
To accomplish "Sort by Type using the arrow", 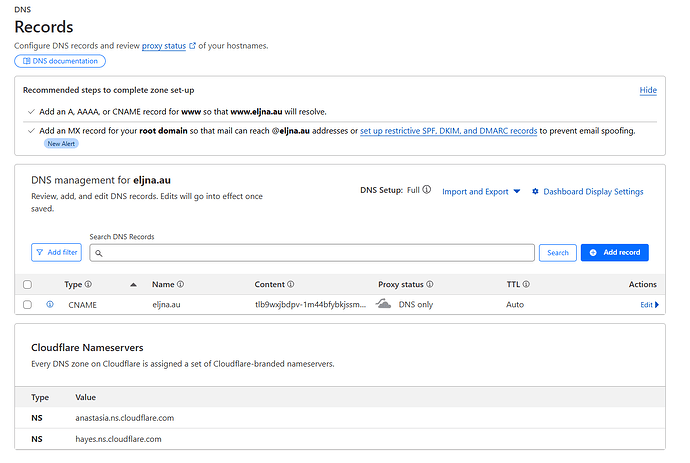I will click(x=133, y=285).
